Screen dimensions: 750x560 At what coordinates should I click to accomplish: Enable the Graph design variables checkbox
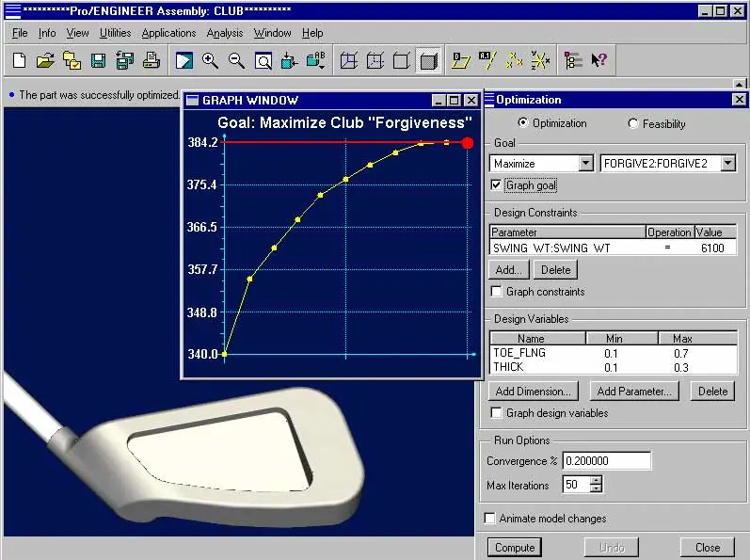coord(497,413)
